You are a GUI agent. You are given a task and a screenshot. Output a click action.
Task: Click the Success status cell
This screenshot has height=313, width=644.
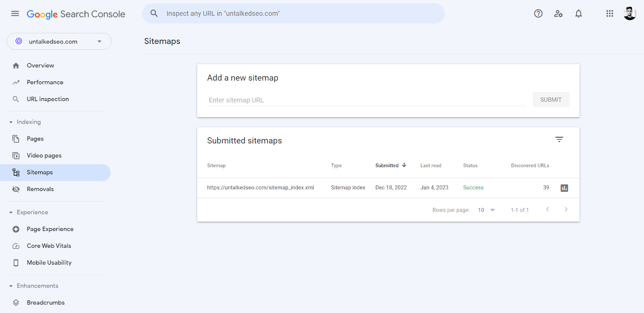click(x=473, y=188)
